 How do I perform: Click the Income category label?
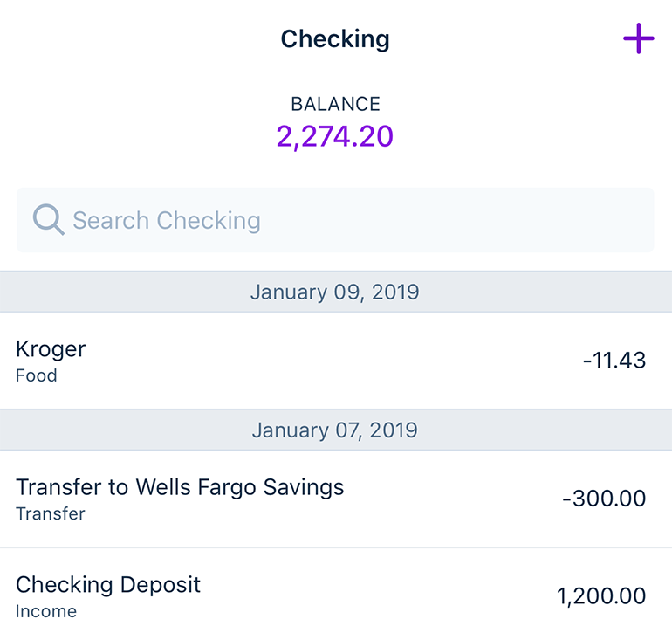tap(46, 611)
